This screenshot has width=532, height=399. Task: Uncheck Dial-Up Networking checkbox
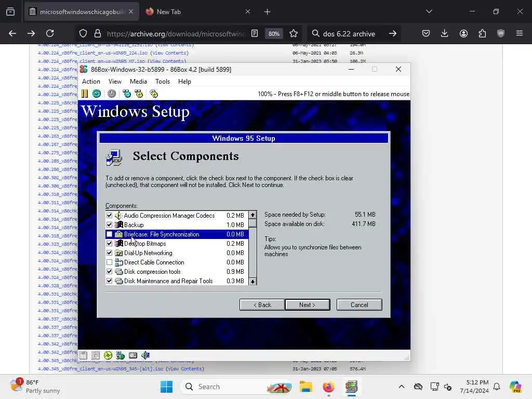109,253
